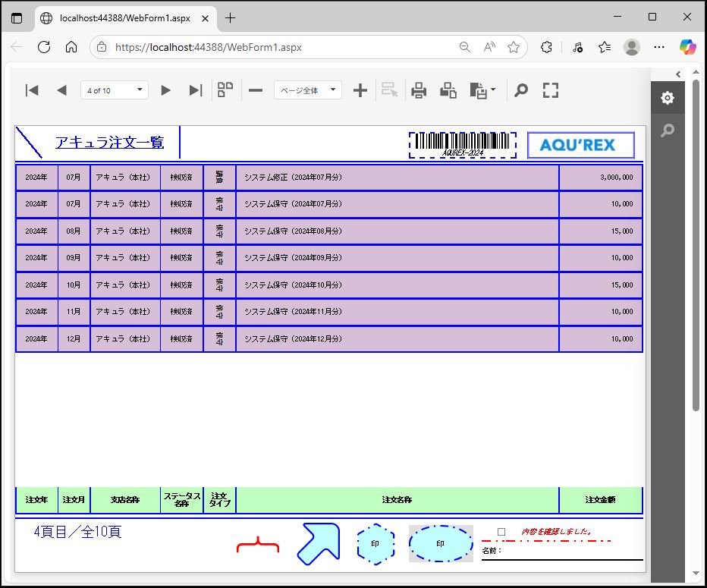Click the アキュラ注文一覧 title link
This screenshot has width=707, height=588.
click(x=109, y=142)
